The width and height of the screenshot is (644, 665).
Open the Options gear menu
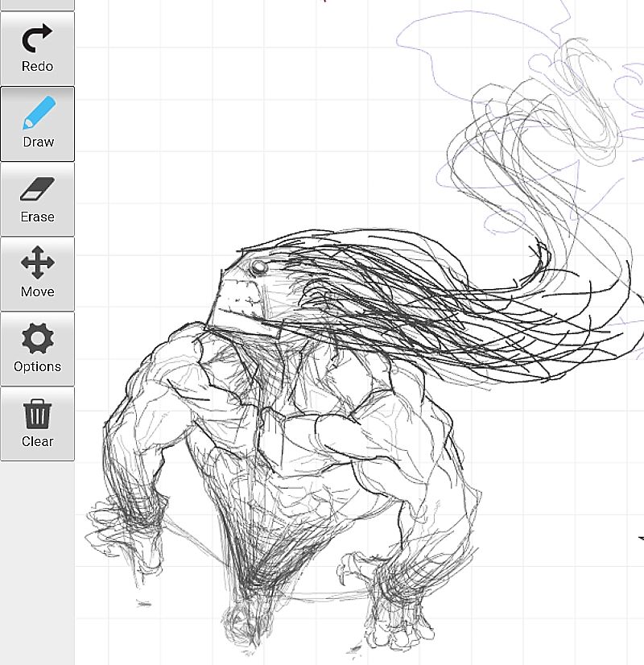(x=37, y=349)
